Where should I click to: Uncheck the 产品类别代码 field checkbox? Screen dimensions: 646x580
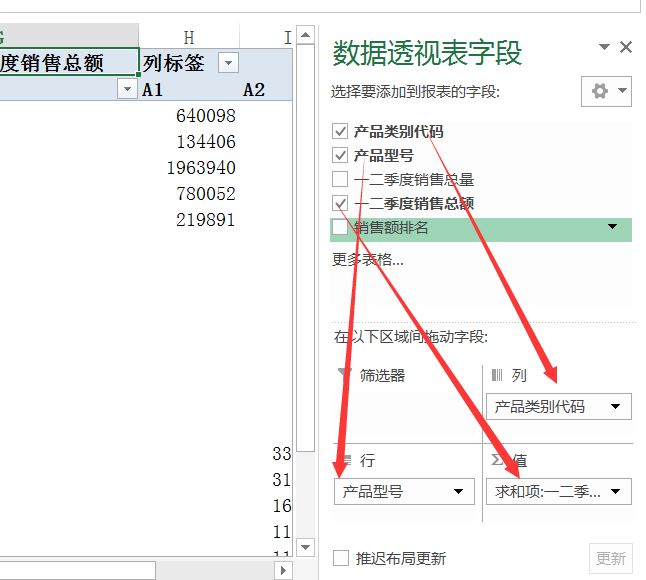point(340,131)
